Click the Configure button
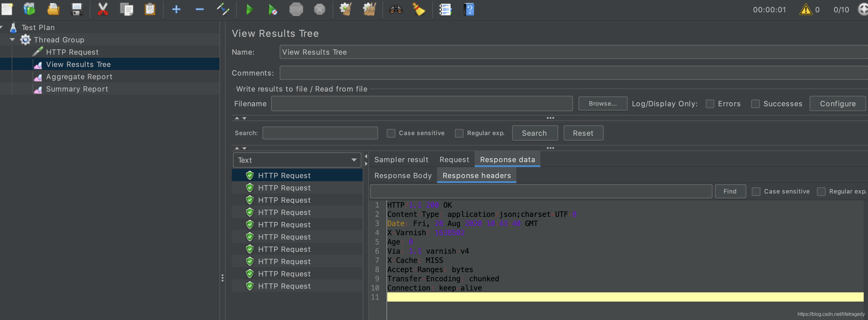 (x=837, y=103)
